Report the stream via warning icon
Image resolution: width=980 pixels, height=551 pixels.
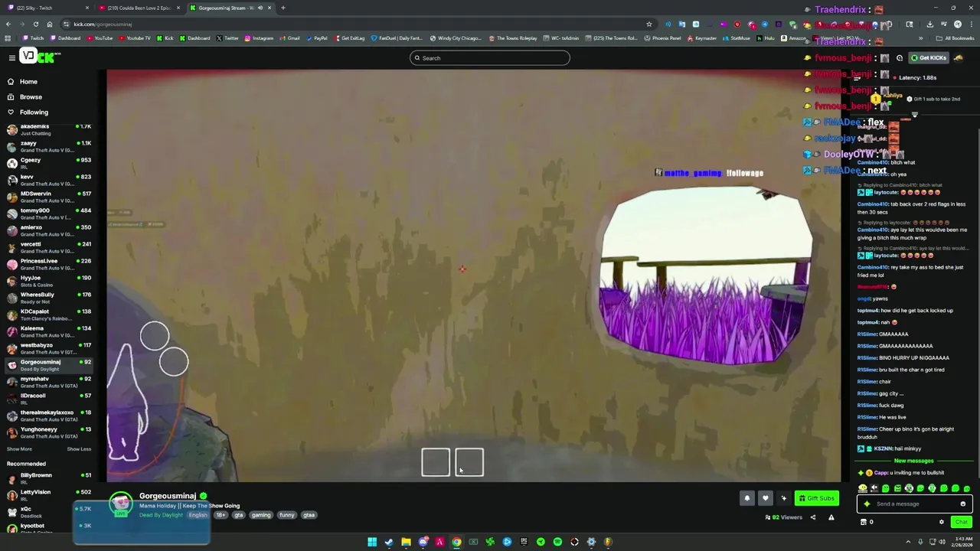[x=831, y=517]
